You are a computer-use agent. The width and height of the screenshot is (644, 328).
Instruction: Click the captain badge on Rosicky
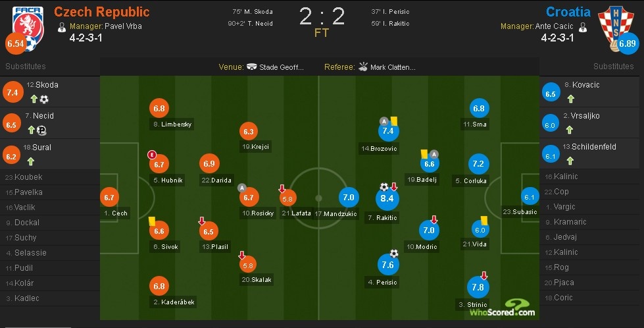[x=242, y=187]
